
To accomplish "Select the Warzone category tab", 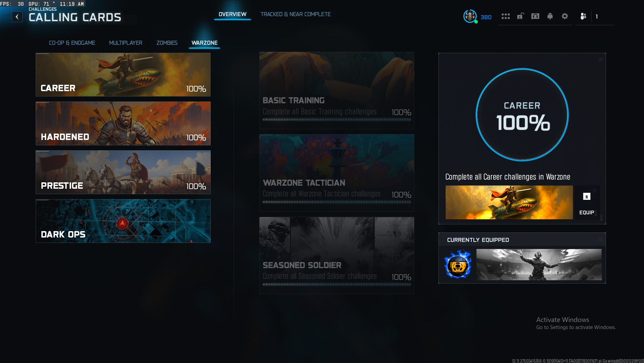I will 204,43.
